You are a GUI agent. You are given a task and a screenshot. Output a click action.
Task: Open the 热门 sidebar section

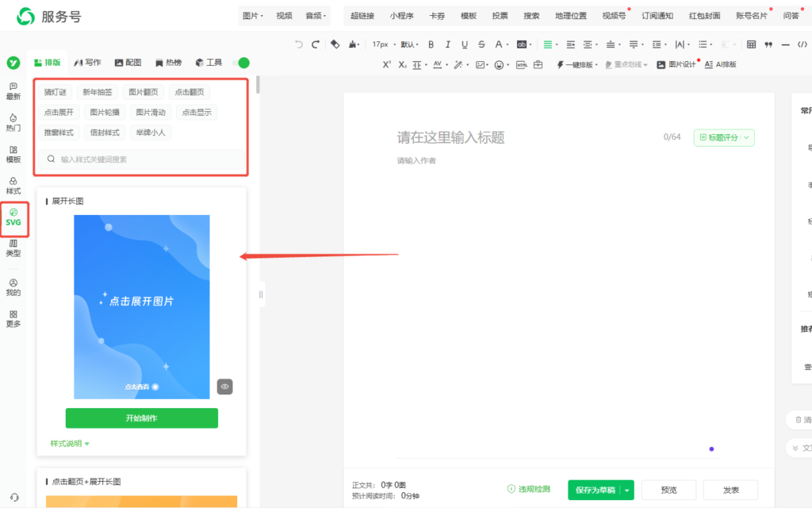[x=13, y=123]
